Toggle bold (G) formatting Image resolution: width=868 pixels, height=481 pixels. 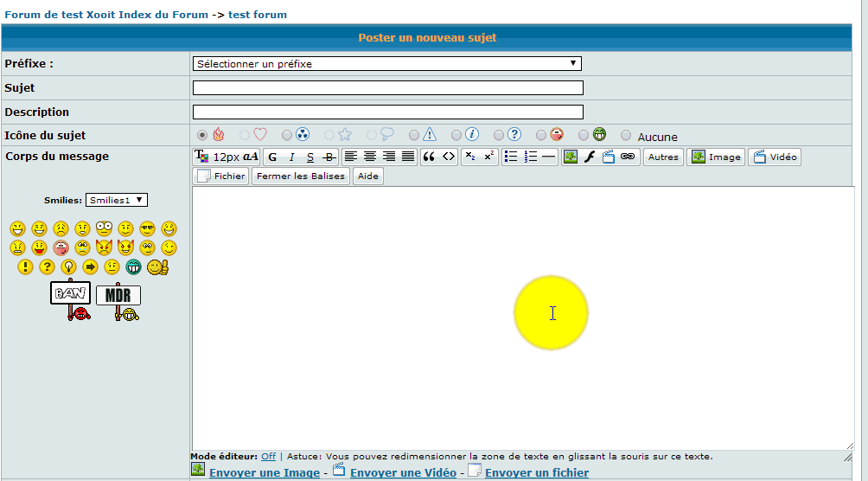click(x=272, y=157)
